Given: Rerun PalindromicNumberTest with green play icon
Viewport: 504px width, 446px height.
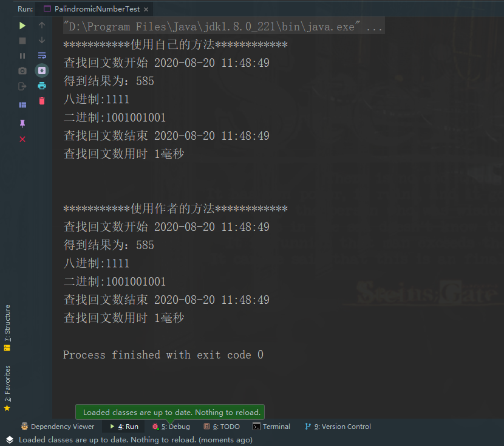Looking at the screenshot, I should click(22, 26).
